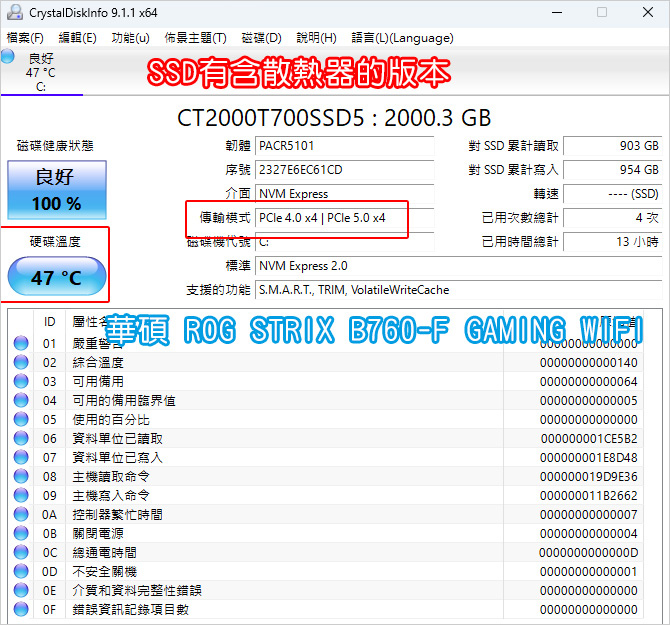Click the 47 °C temperature button
The image size is (670, 625).
tap(57, 276)
